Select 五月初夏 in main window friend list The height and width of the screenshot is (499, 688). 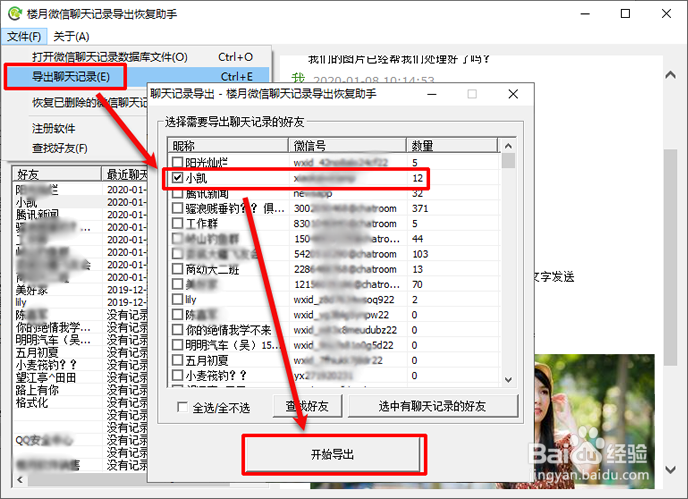[37, 352]
